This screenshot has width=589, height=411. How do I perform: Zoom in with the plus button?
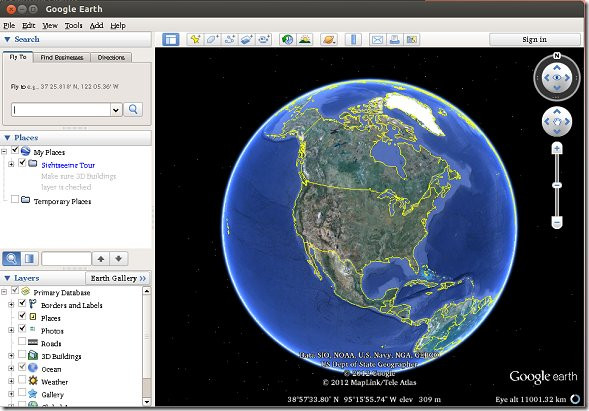coord(557,149)
